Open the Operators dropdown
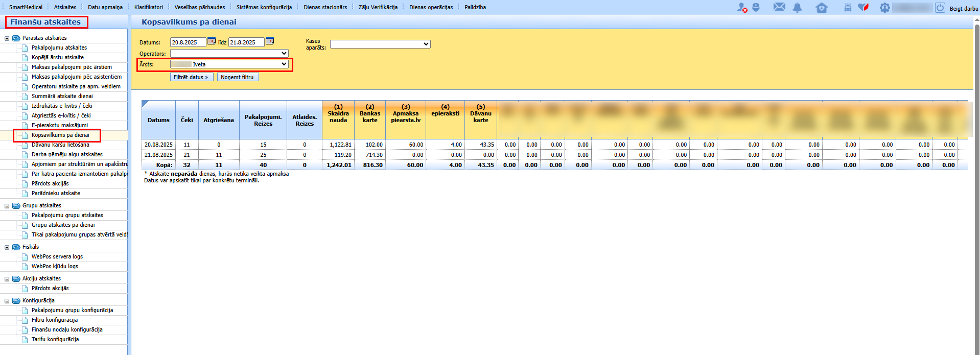 click(x=229, y=53)
